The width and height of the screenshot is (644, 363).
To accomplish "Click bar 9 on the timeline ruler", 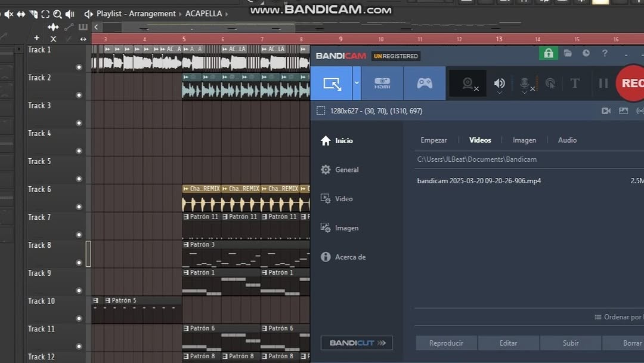I will coord(340,39).
